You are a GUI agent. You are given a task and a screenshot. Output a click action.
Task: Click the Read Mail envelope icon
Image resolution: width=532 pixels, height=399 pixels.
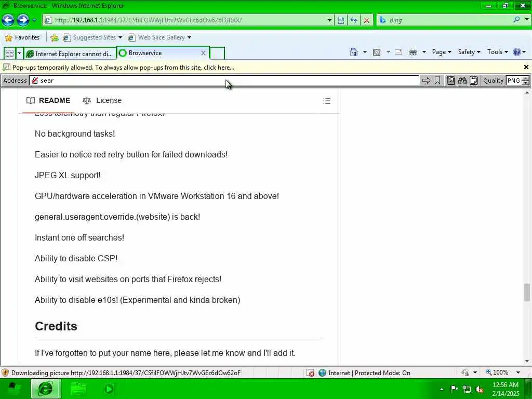click(398, 52)
